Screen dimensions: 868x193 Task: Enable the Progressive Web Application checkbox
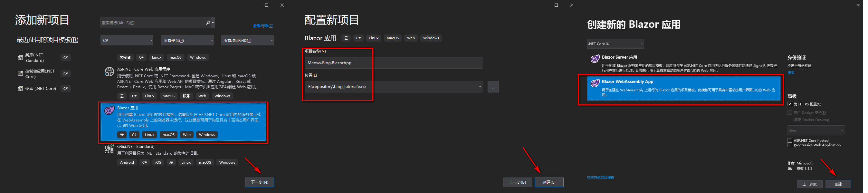coord(790,145)
